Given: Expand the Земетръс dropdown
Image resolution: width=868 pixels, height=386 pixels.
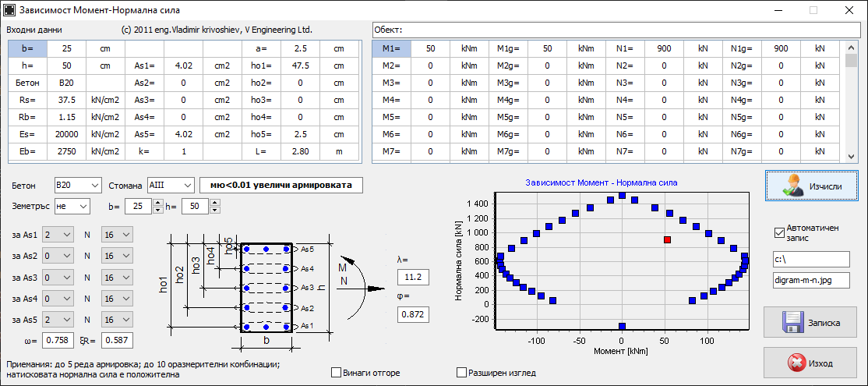Looking at the screenshot, I should 71,206.
